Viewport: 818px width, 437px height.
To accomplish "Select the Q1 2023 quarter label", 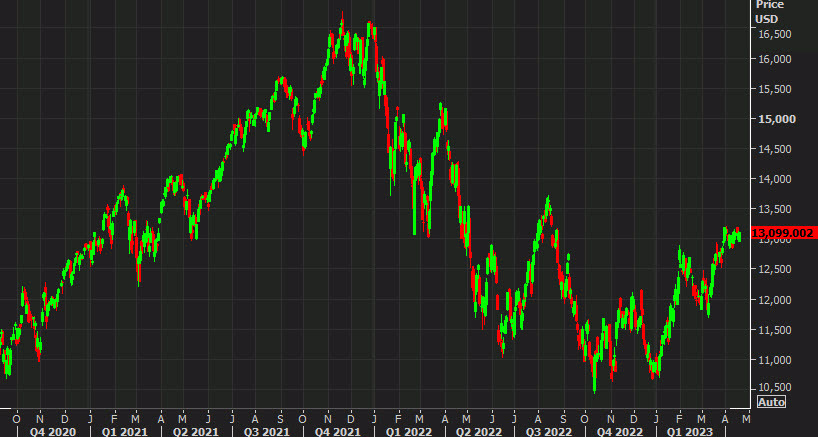I will coord(690,432).
